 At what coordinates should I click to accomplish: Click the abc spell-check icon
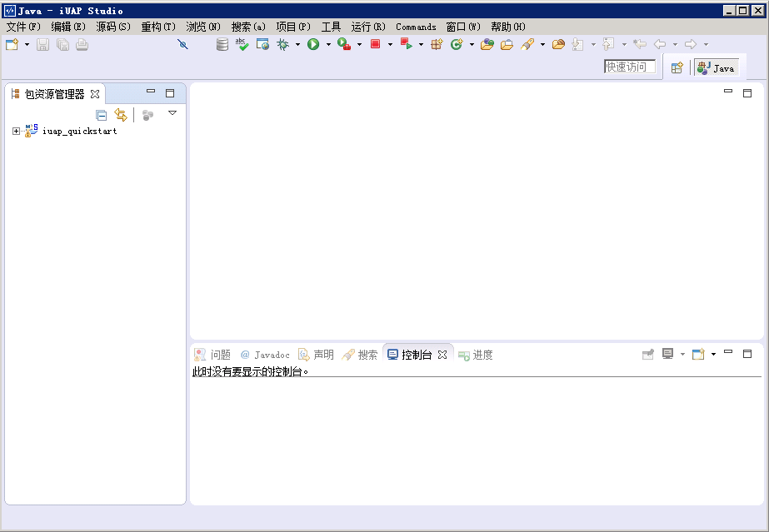pyautogui.click(x=242, y=45)
